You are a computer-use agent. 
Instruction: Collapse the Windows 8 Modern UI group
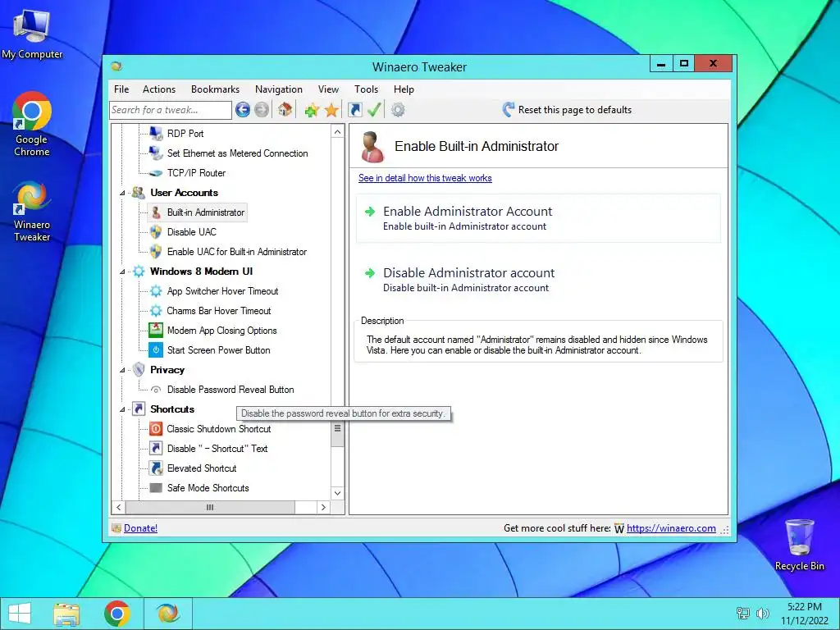[122, 272]
